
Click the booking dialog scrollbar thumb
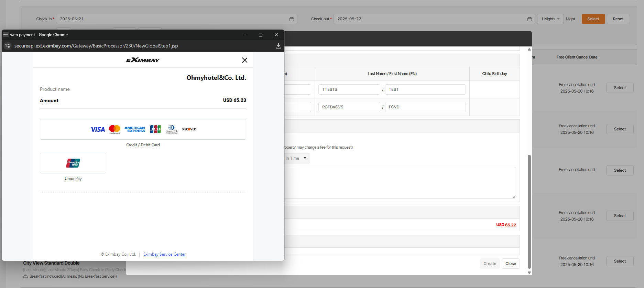click(x=529, y=211)
